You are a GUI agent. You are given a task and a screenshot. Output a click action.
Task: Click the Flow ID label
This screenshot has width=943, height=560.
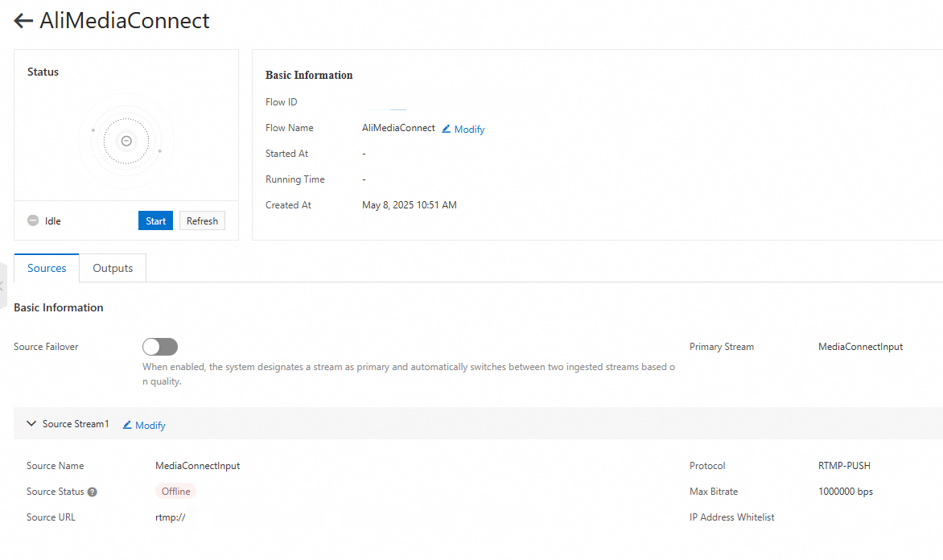click(x=281, y=102)
